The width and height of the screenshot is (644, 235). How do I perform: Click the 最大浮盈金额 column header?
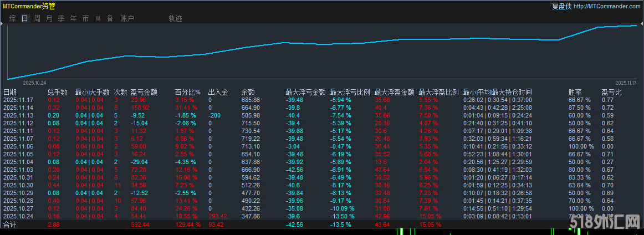[394, 93]
